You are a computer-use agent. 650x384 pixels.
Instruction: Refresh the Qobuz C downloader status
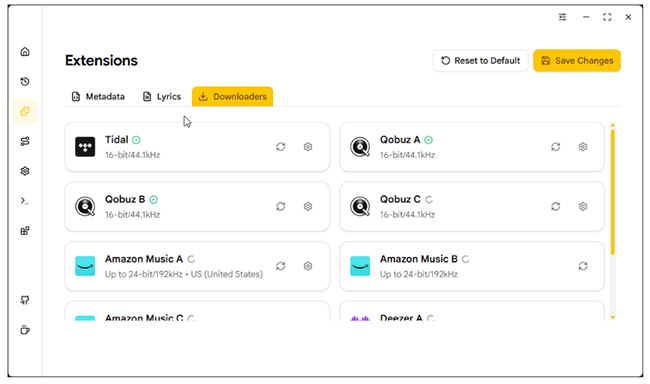click(x=555, y=207)
